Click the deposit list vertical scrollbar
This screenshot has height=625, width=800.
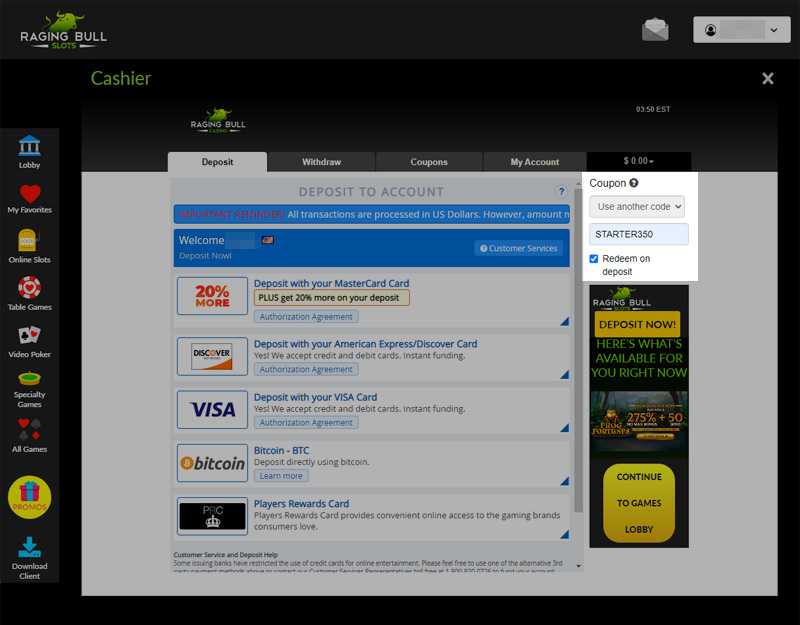click(x=578, y=350)
